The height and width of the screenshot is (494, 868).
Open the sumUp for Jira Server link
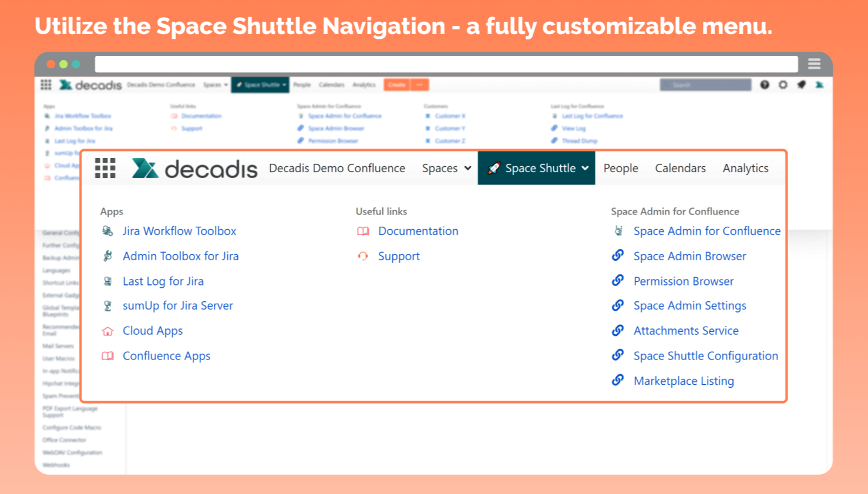[x=178, y=306]
